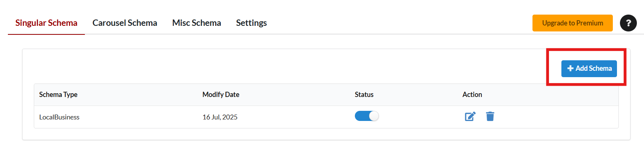
Task: Click the Add Schema label text
Action: coord(594,69)
